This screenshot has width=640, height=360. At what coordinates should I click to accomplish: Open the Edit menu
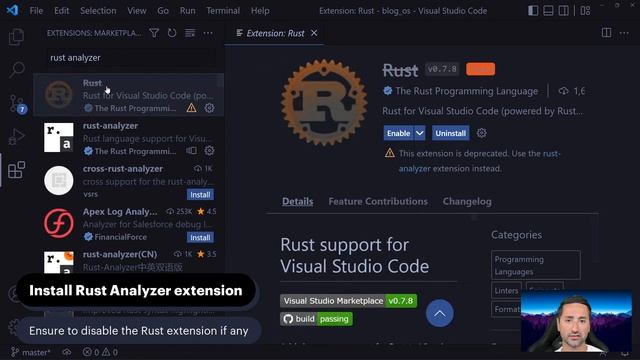(x=62, y=11)
